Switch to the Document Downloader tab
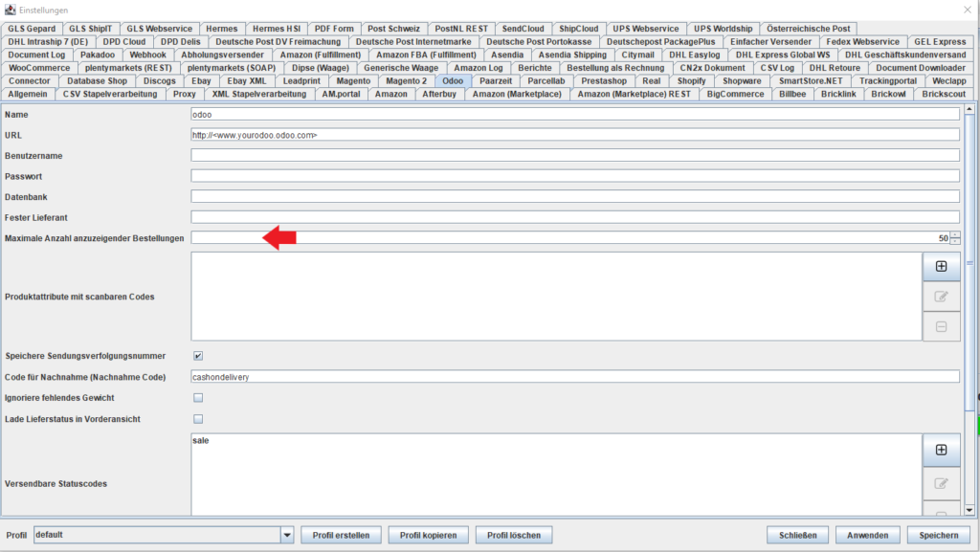The width and height of the screenshot is (980, 552). [920, 68]
